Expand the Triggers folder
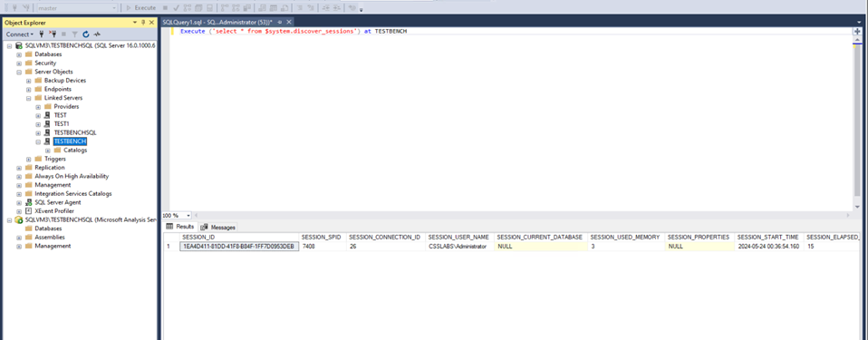 [x=29, y=159]
